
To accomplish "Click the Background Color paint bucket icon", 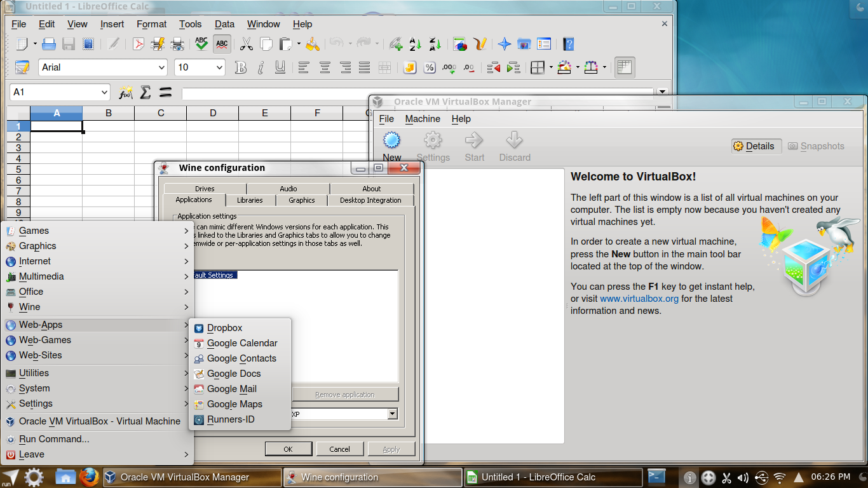I will point(564,67).
